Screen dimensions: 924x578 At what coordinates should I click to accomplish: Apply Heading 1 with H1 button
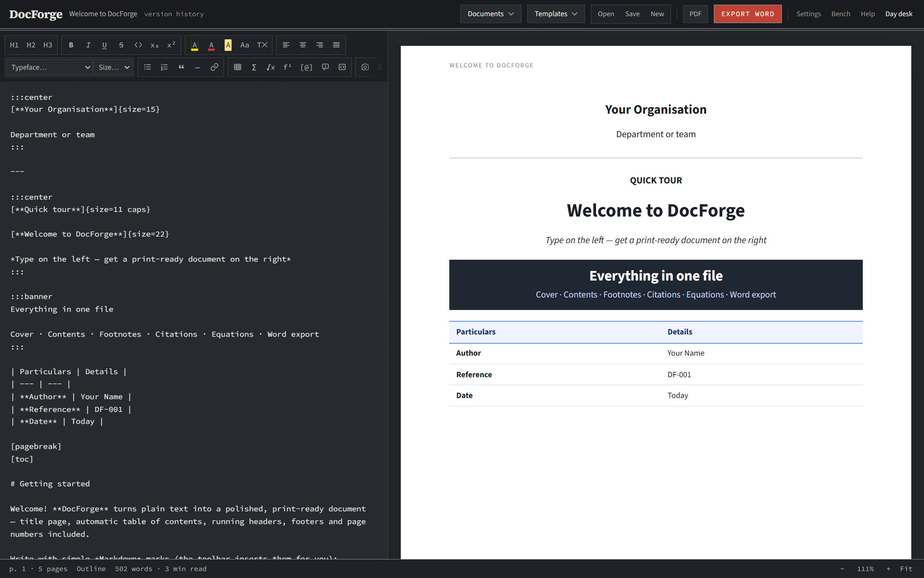[14, 45]
